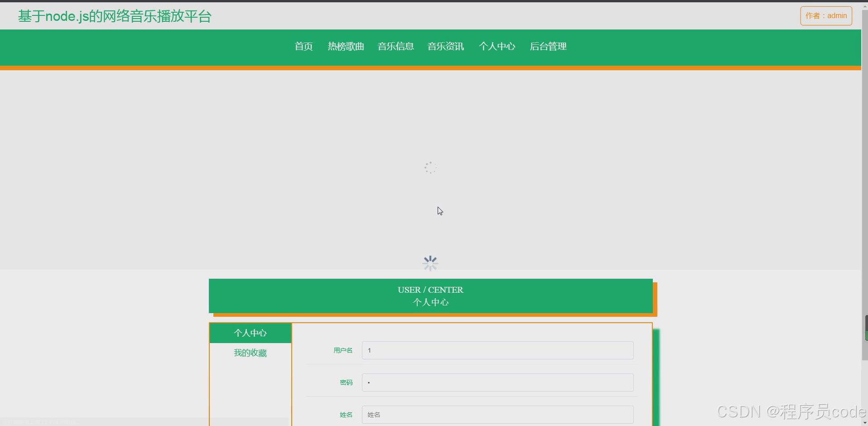Open the 首页 navigation item
868x426 pixels.
pos(303,46)
